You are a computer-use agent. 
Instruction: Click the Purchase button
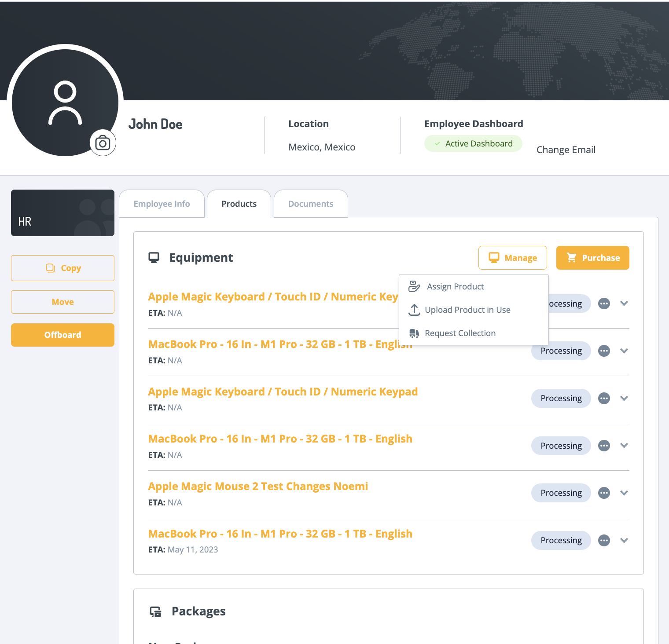592,258
